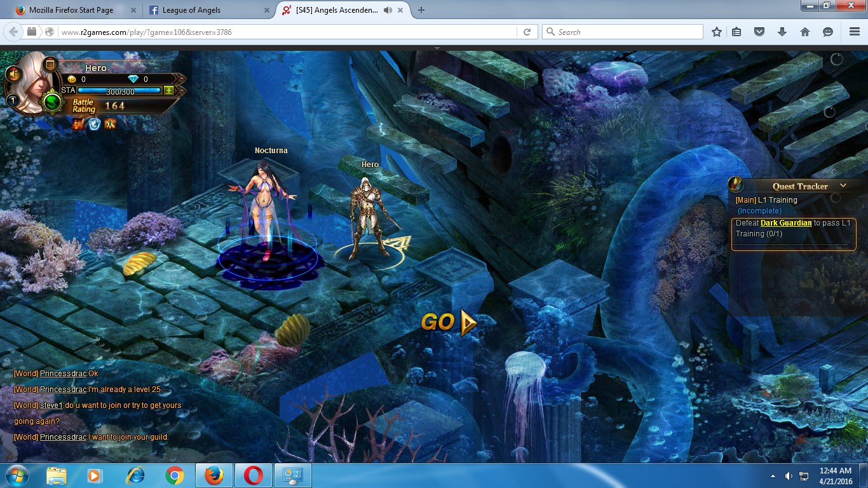Open the green dollar recharge icon
This screenshot has width=868, height=488.
52,102
